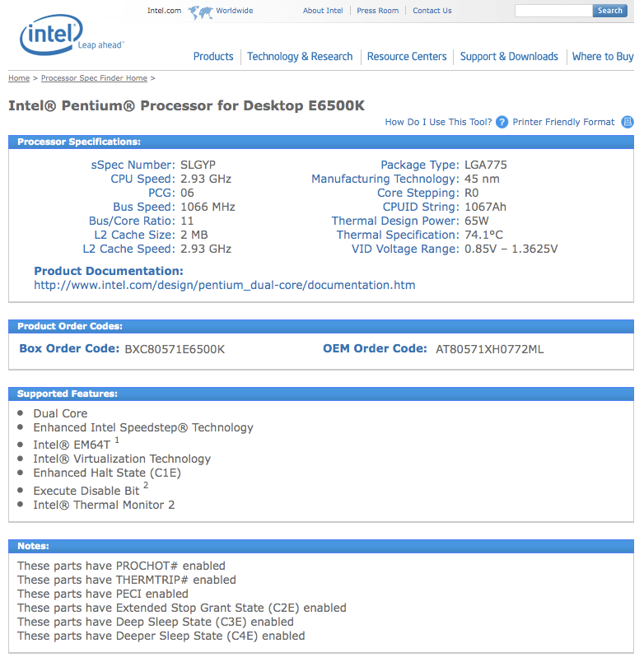Click Intel Virtualization Technology item
644x662 pixels.
(x=122, y=459)
